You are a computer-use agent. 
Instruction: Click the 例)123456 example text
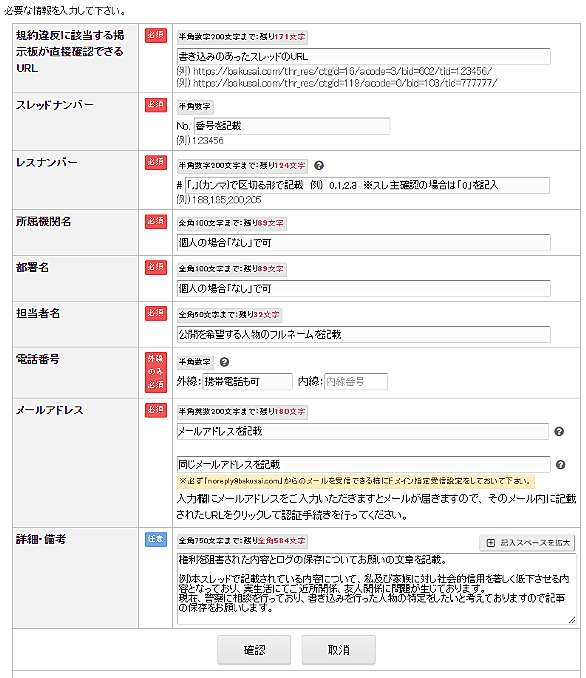200,141
